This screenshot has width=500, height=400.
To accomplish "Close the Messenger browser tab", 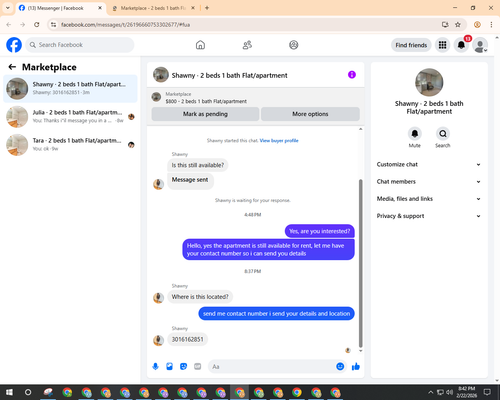I will 100,8.
